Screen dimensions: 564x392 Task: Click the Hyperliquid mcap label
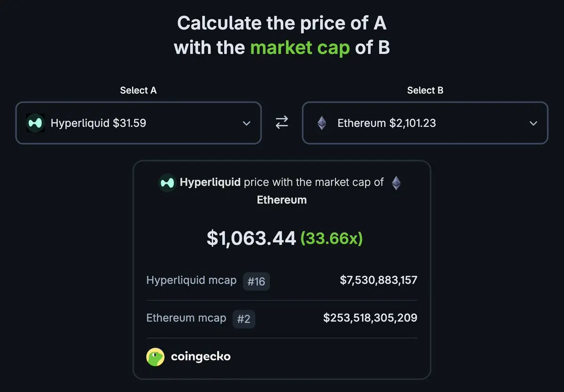[191, 280]
